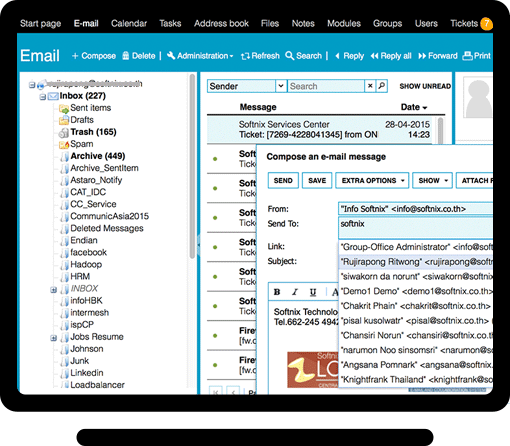
Task: Click the From address field
Action: pos(415,209)
